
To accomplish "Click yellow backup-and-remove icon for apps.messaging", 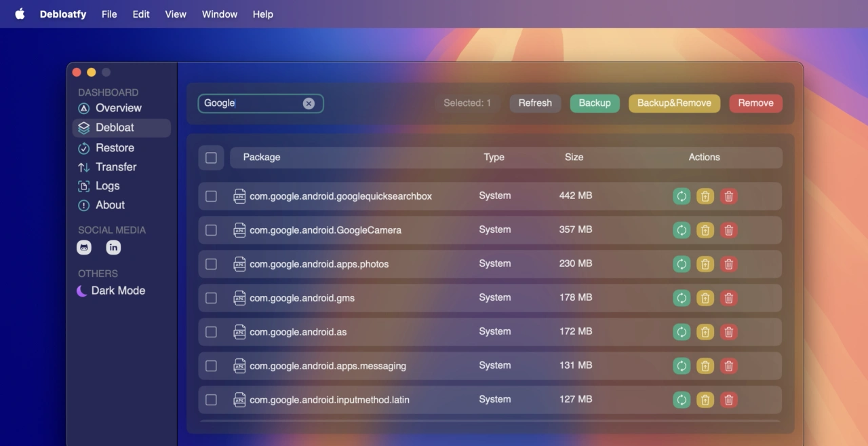I will [705, 366].
